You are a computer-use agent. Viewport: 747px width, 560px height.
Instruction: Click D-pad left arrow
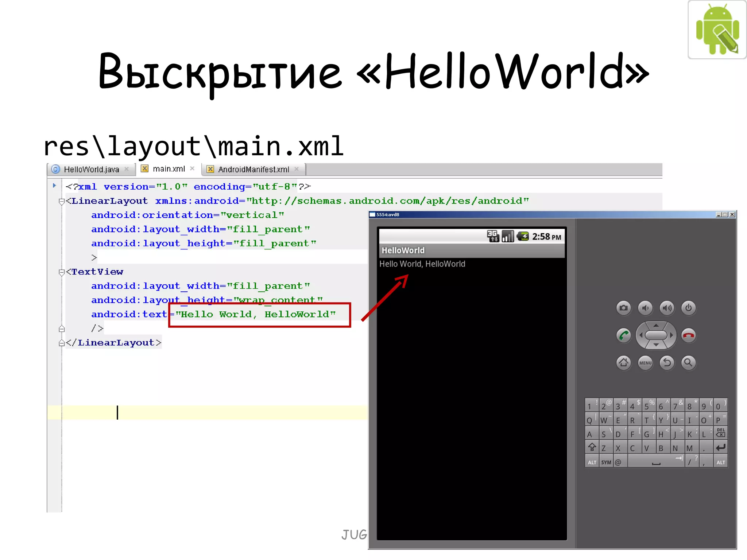(641, 335)
